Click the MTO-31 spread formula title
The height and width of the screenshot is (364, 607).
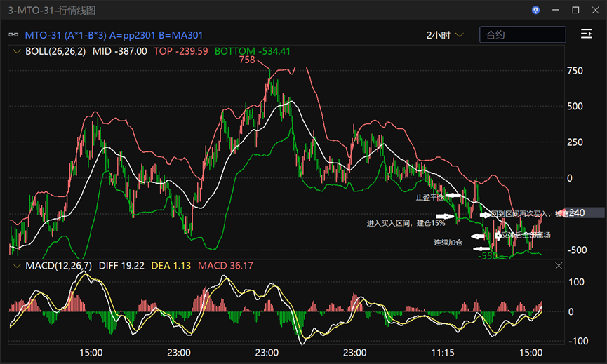coord(114,35)
